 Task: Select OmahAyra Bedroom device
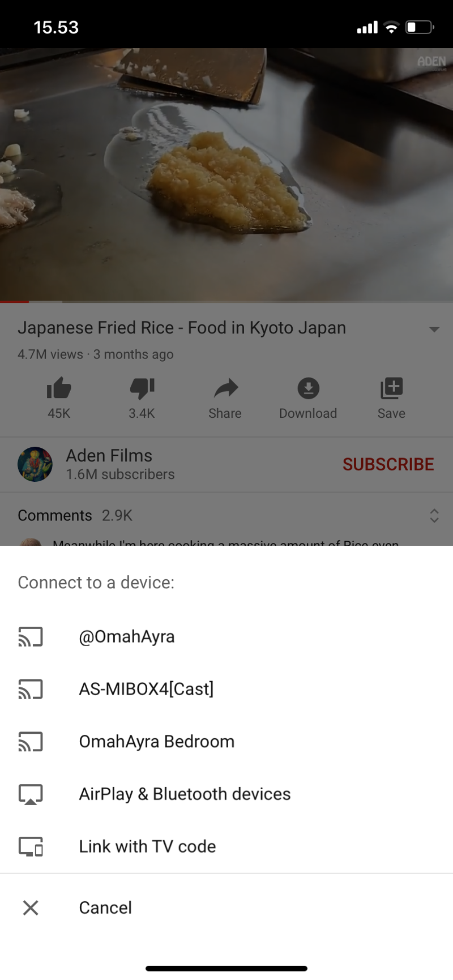point(226,742)
